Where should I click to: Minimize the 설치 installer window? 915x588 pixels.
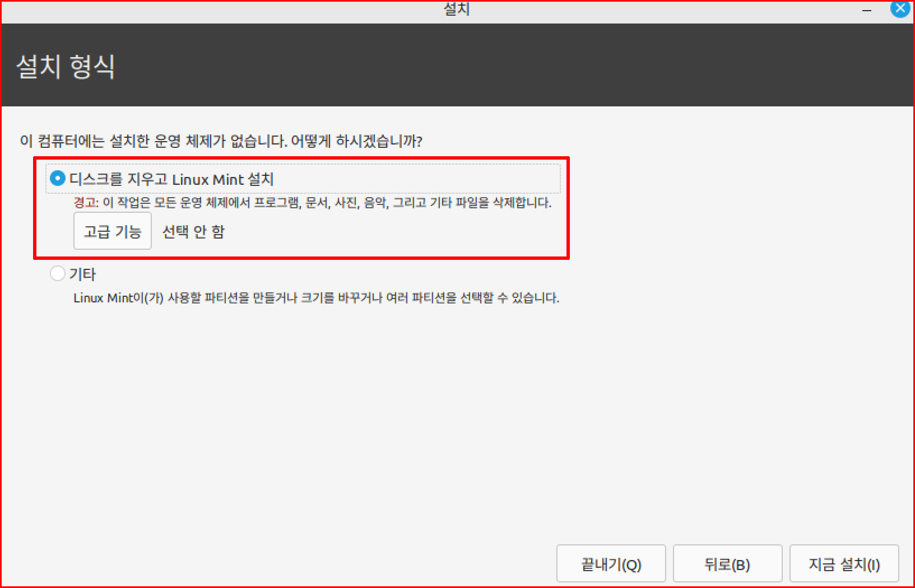point(867,10)
